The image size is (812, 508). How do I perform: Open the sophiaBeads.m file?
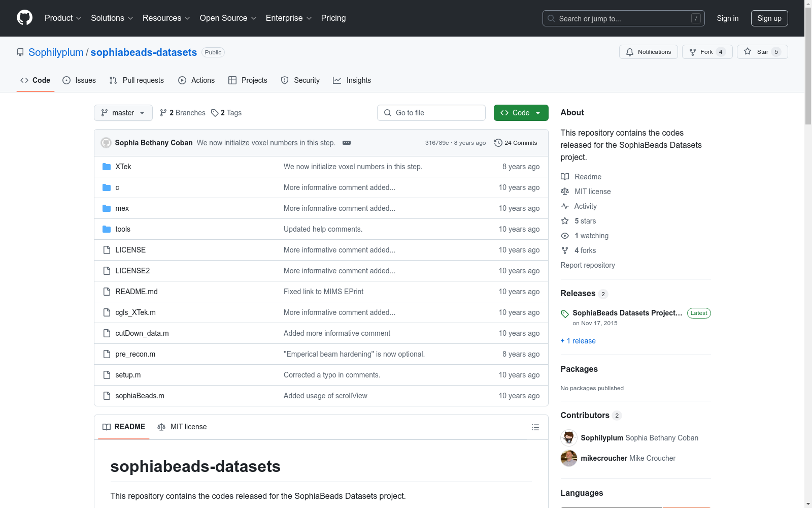pyautogui.click(x=140, y=396)
